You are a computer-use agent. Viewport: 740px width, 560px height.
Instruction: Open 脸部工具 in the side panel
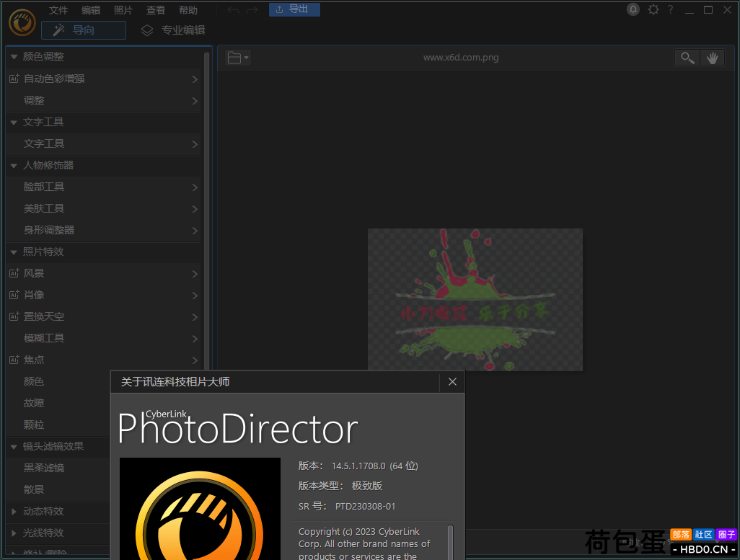[103, 187]
